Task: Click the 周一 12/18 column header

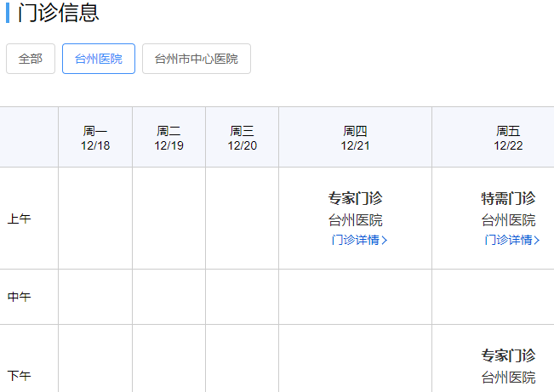Action: tap(95, 138)
